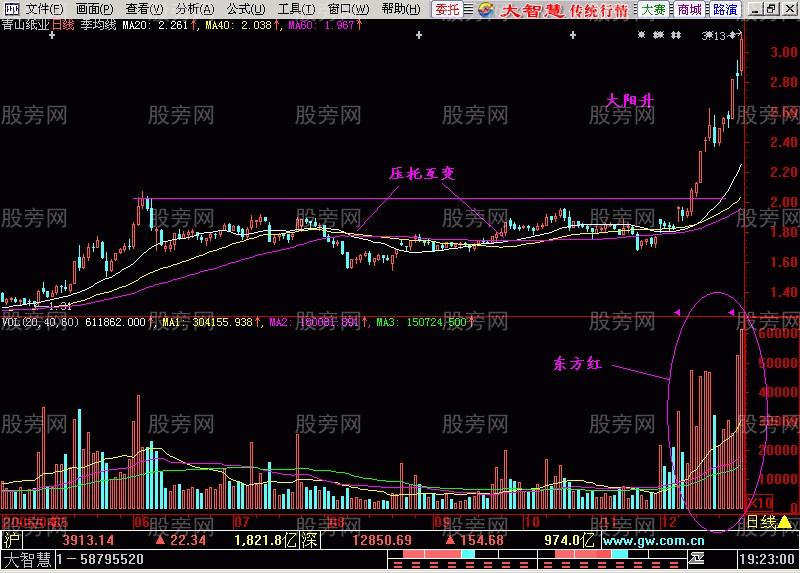
Task: Open the 窗口(W) menu
Action: pyautogui.click(x=348, y=9)
